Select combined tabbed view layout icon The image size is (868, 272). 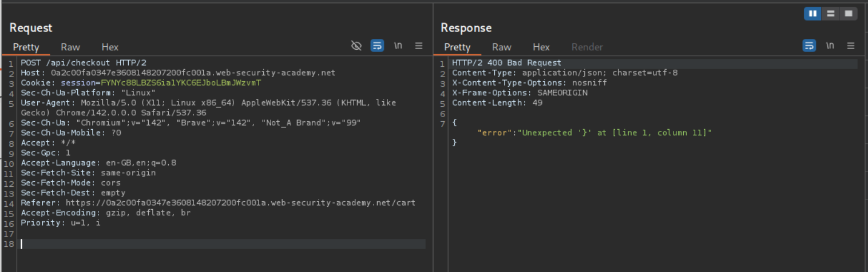point(848,14)
